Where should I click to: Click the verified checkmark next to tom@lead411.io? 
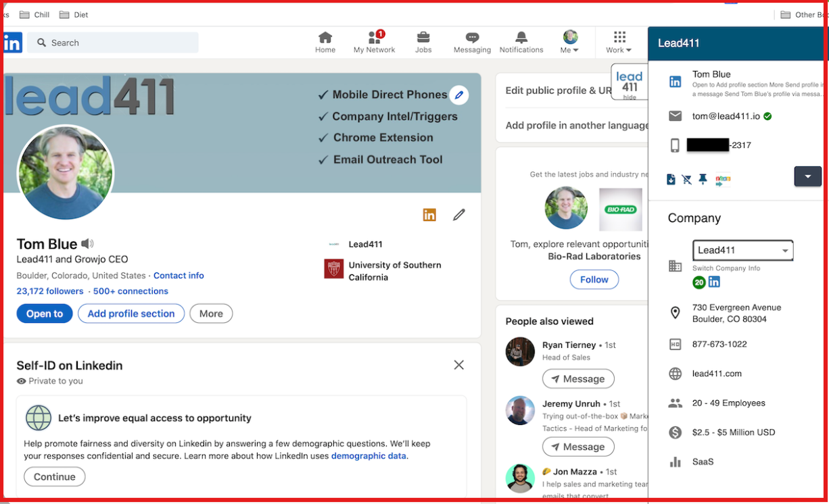767,116
